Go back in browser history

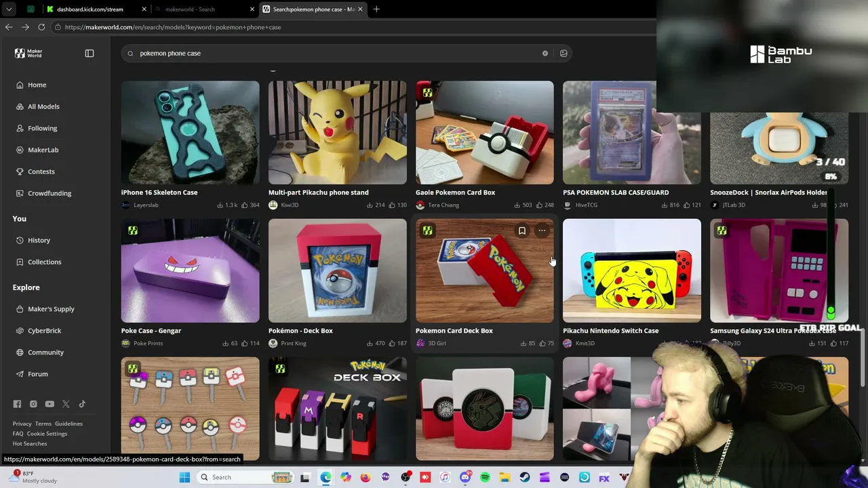pyautogui.click(x=9, y=27)
